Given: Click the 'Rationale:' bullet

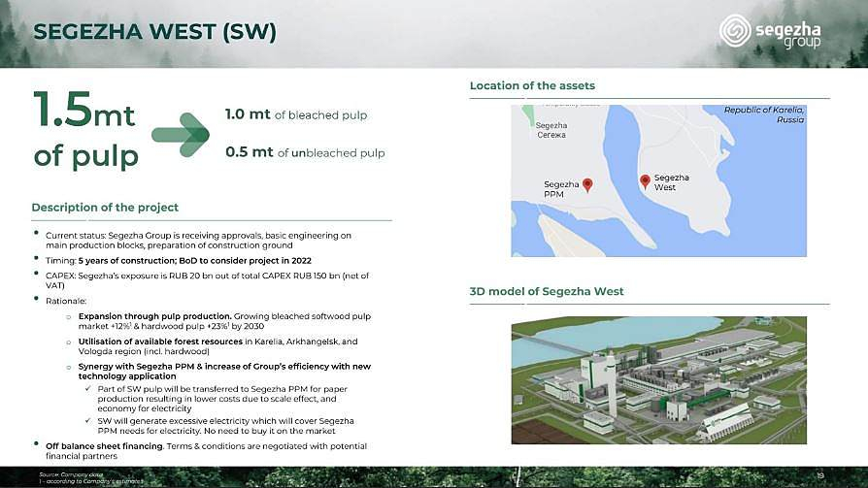Looking at the screenshot, I should coord(66,301).
